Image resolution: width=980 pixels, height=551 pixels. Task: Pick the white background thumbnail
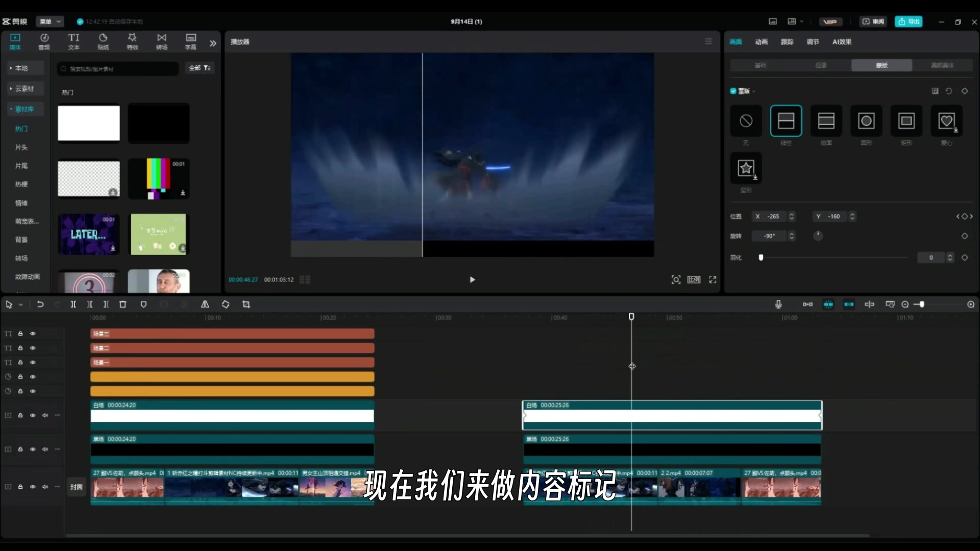click(x=89, y=123)
